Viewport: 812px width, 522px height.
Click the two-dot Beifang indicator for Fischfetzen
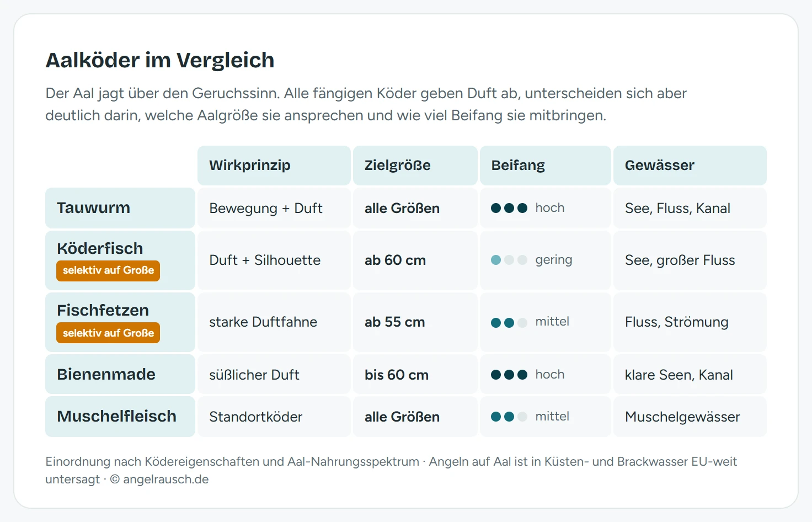[x=509, y=322]
